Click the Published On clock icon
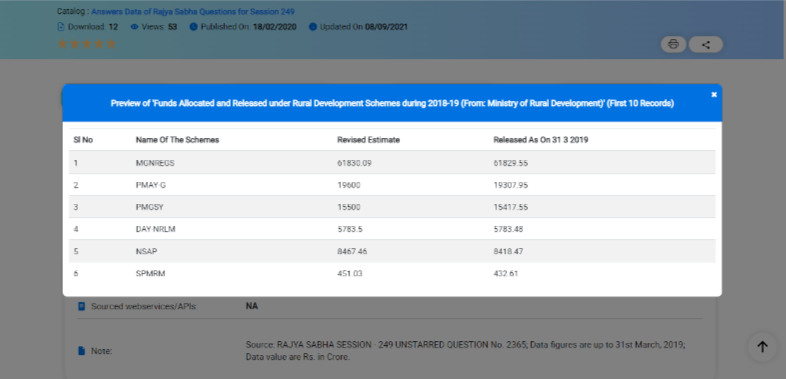786x379 pixels. 193,27
